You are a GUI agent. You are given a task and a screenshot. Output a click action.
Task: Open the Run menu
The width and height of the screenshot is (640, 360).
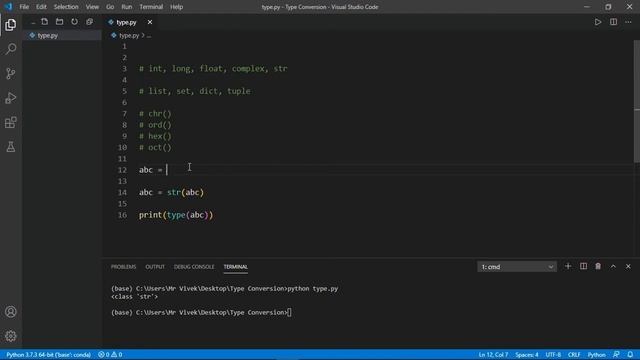[x=127, y=7]
